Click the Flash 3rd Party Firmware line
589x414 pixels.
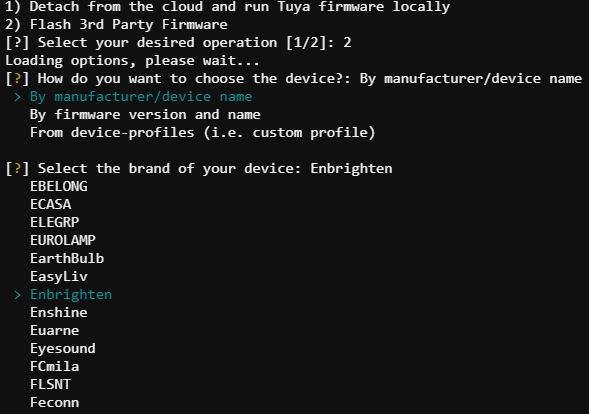(116, 25)
